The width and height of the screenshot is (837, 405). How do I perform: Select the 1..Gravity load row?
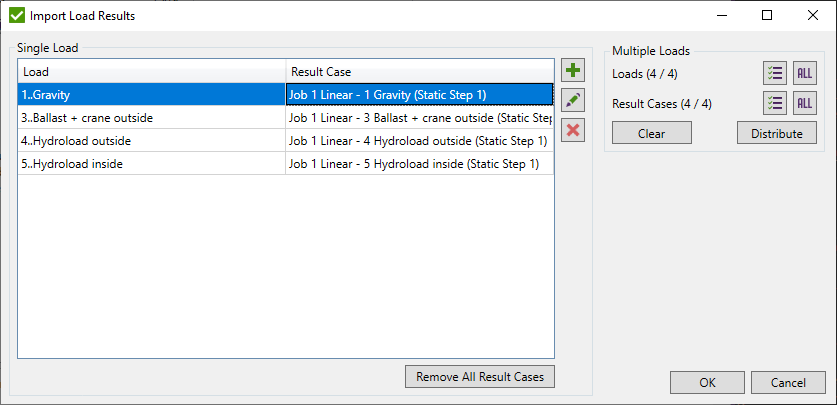coord(150,94)
